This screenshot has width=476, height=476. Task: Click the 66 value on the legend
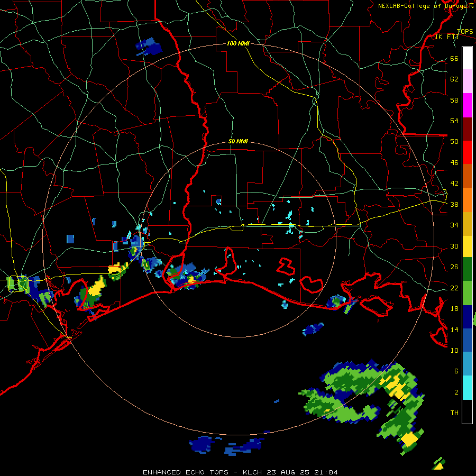(454, 59)
